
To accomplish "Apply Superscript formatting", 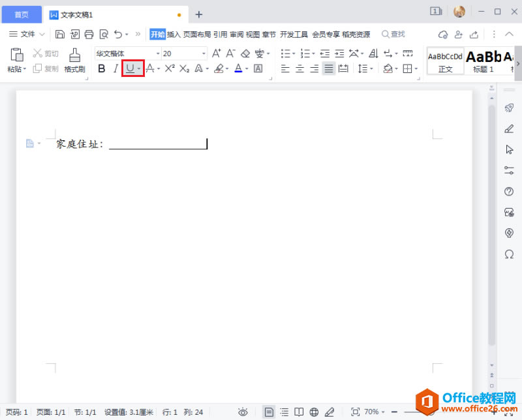I will click(x=170, y=68).
